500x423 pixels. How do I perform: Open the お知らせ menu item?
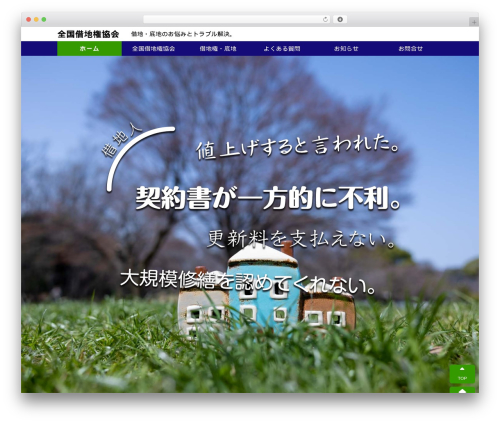346,48
